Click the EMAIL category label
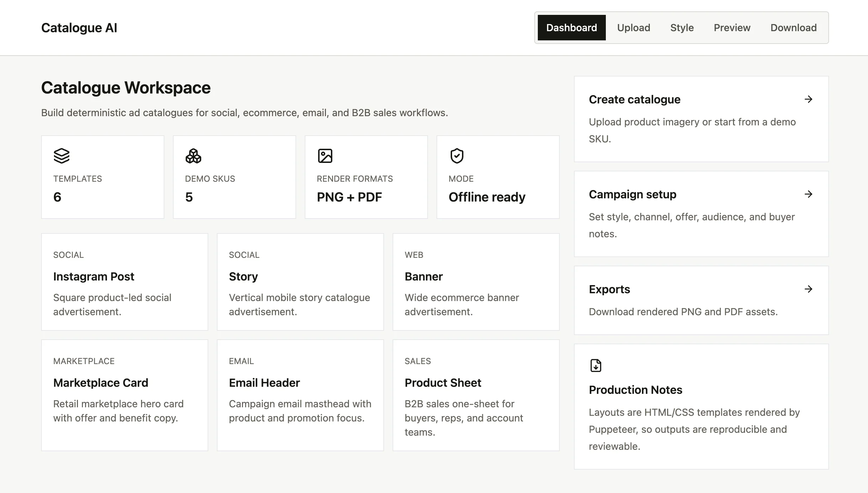This screenshot has height=493, width=868. [x=241, y=361]
